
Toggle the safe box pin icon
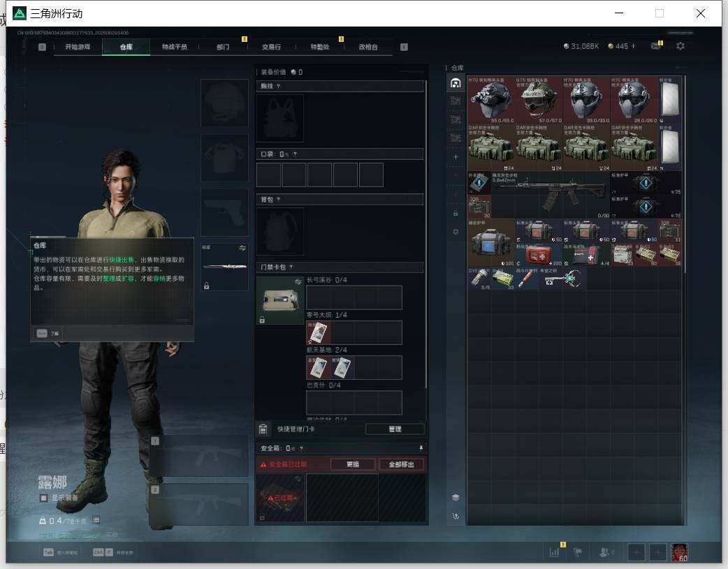coord(421,448)
